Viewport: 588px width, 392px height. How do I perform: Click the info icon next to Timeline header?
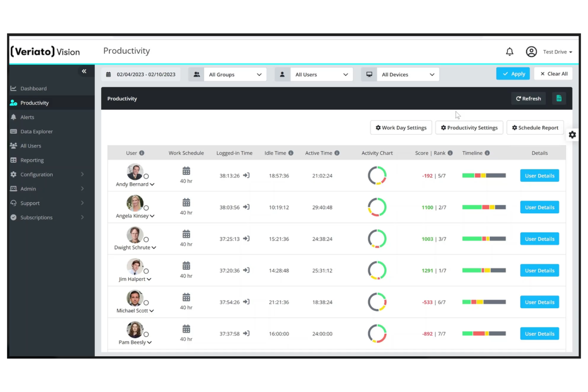tap(487, 153)
